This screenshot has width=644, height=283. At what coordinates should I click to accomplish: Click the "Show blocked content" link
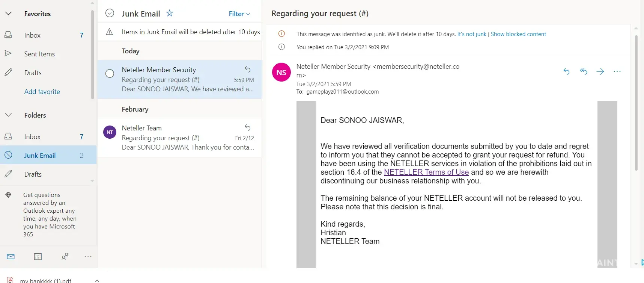click(x=518, y=34)
